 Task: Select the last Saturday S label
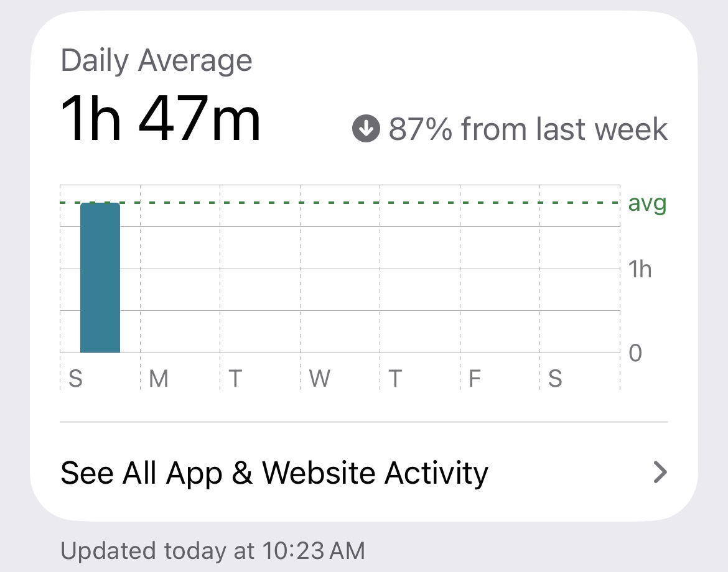(555, 379)
